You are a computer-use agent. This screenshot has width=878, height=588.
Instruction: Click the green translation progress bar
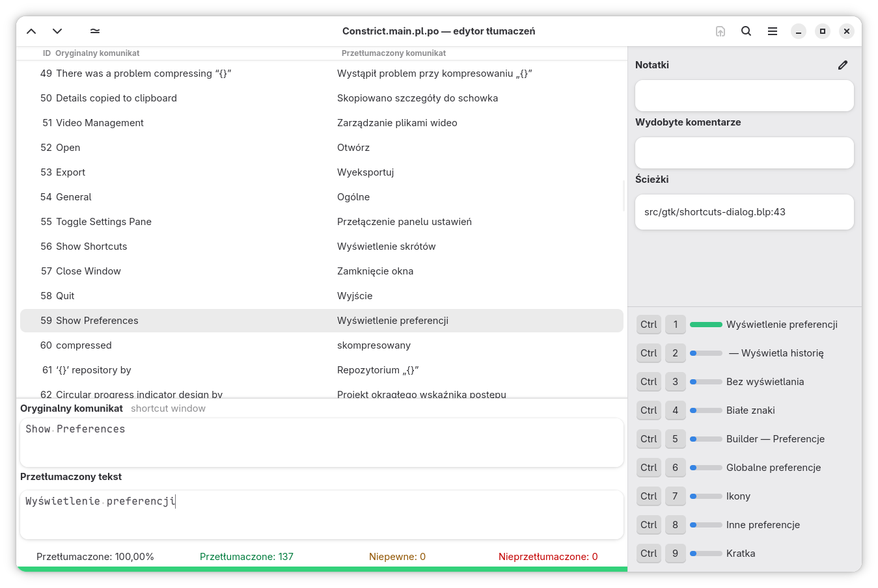322,569
